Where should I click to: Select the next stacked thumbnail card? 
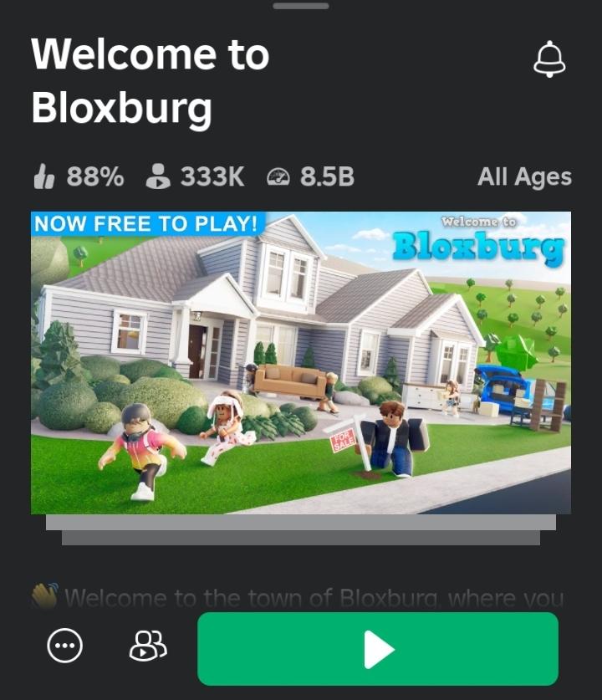[x=301, y=523]
